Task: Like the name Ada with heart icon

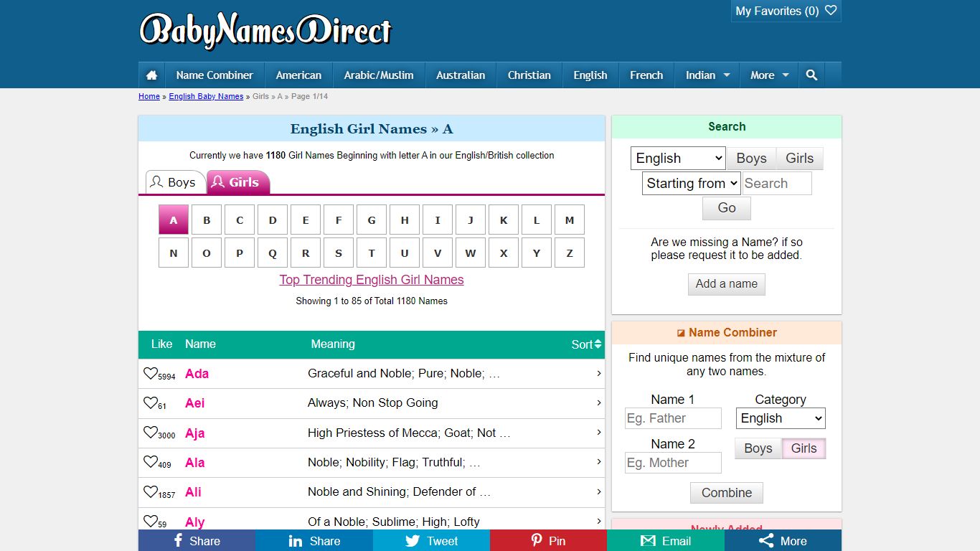Action: [x=151, y=373]
